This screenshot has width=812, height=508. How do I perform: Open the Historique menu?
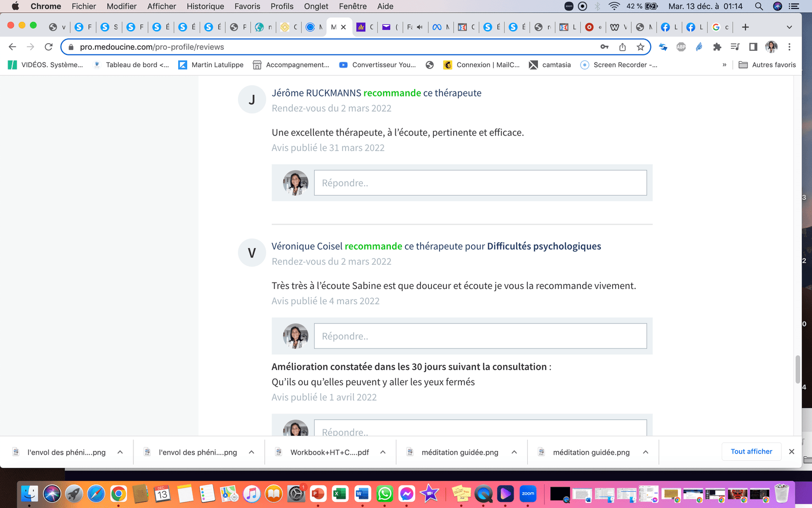point(205,6)
